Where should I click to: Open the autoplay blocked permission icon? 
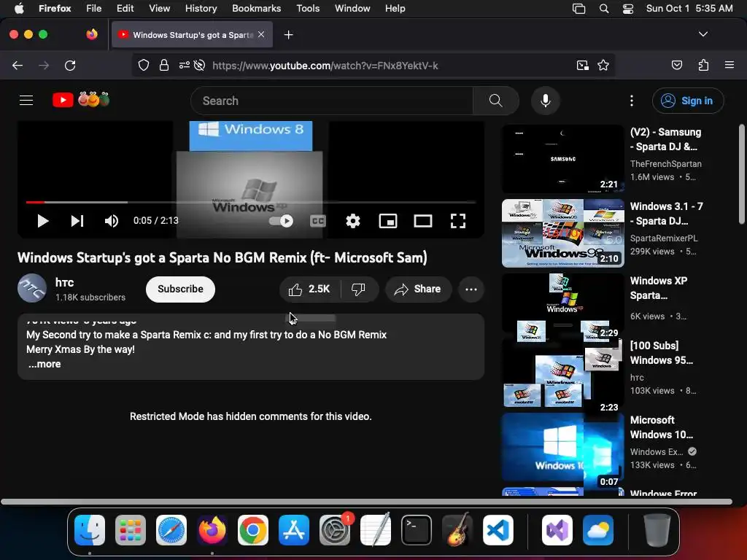200,66
